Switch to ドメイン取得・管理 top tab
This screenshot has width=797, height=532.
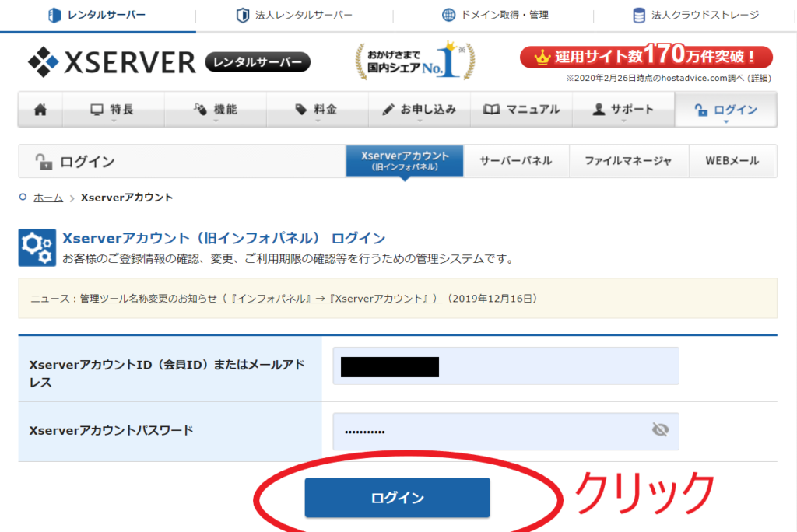(x=493, y=16)
